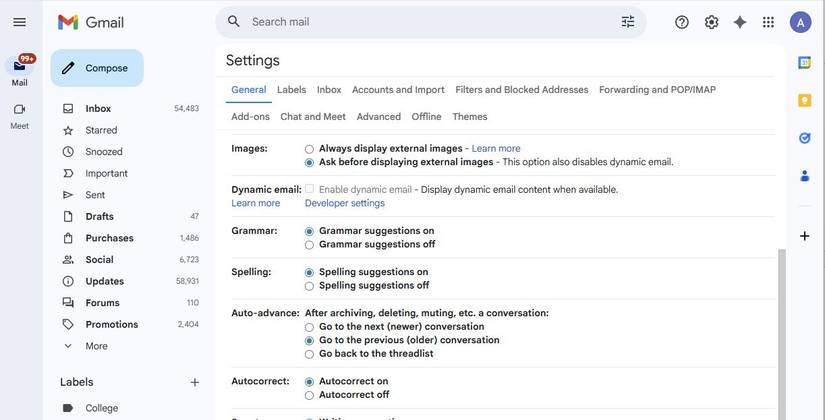The image size is (825, 420).
Task: Click the College label icon
Action: [68, 408]
